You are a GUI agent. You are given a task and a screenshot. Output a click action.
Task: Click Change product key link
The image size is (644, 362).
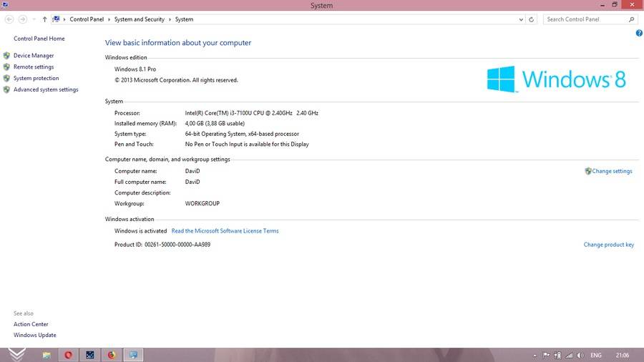click(x=609, y=245)
